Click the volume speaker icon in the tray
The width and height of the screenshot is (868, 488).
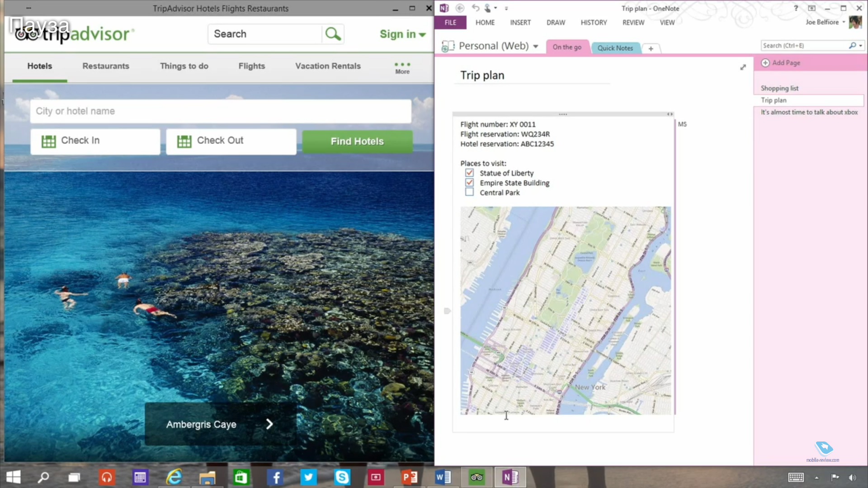pyautogui.click(x=852, y=477)
